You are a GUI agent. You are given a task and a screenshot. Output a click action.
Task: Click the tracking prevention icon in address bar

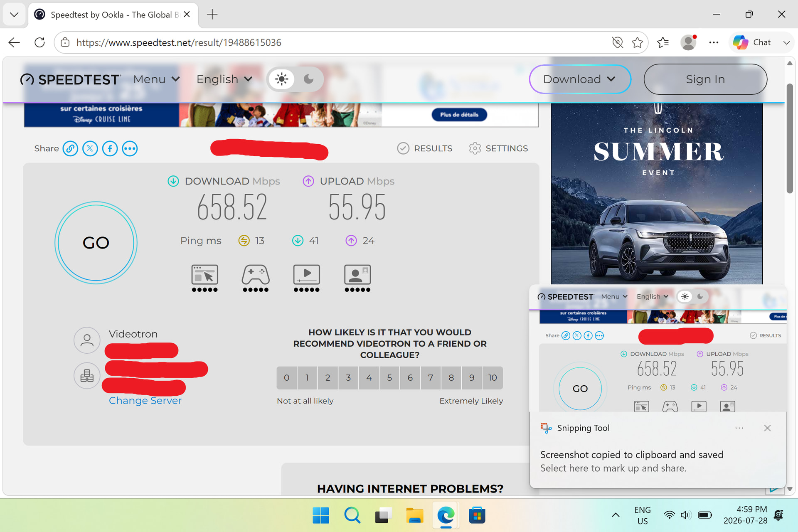tap(618, 42)
